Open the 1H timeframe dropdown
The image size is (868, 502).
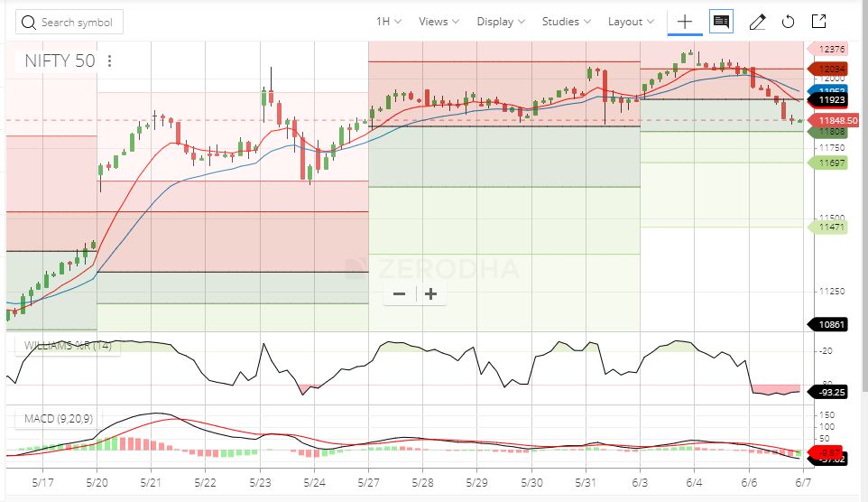pyautogui.click(x=389, y=22)
